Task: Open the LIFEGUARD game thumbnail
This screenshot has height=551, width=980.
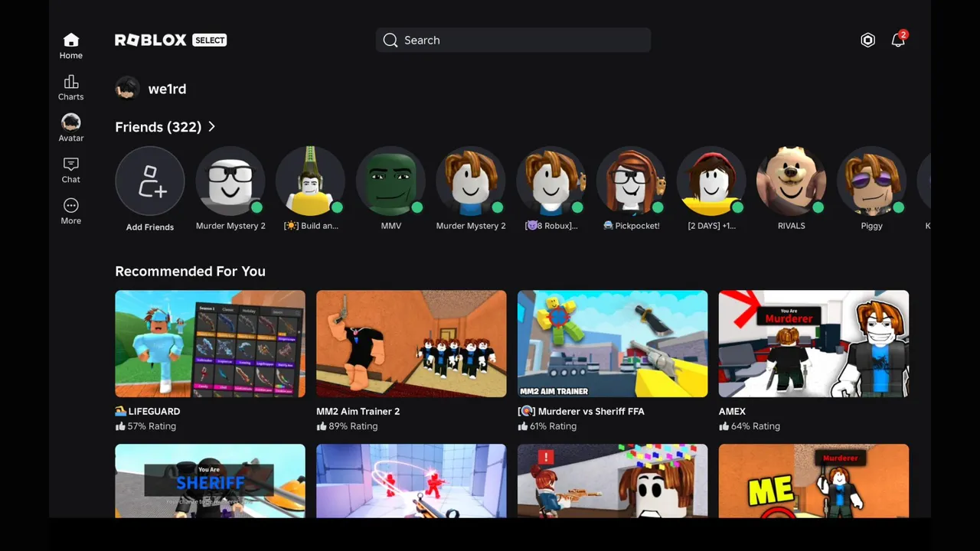Action: pyautogui.click(x=210, y=344)
